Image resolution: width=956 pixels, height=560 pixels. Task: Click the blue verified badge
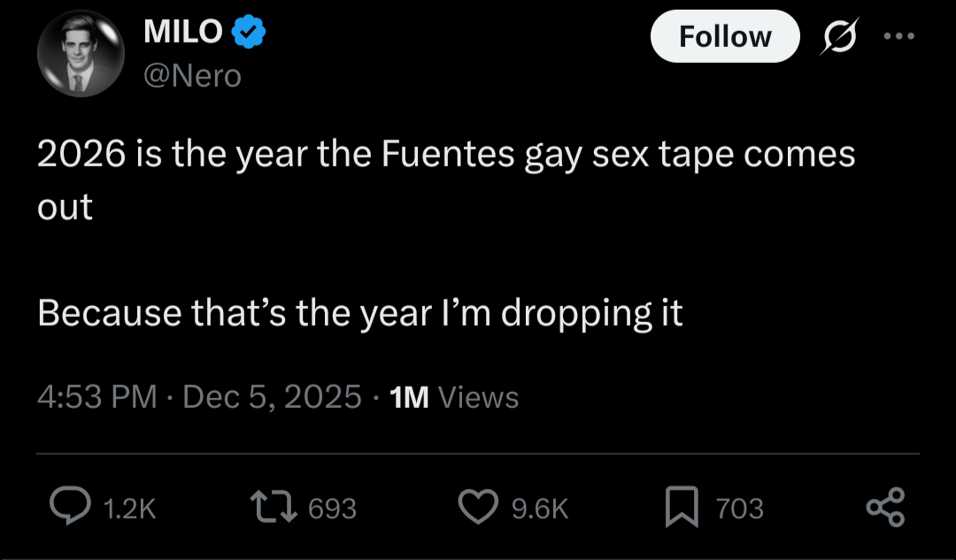coord(249,33)
